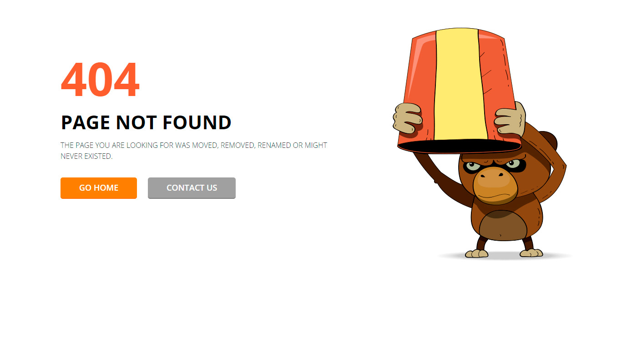Click the 'NEVER EXISTED.' text line
The height and width of the screenshot is (364, 637).
click(86, 156)
